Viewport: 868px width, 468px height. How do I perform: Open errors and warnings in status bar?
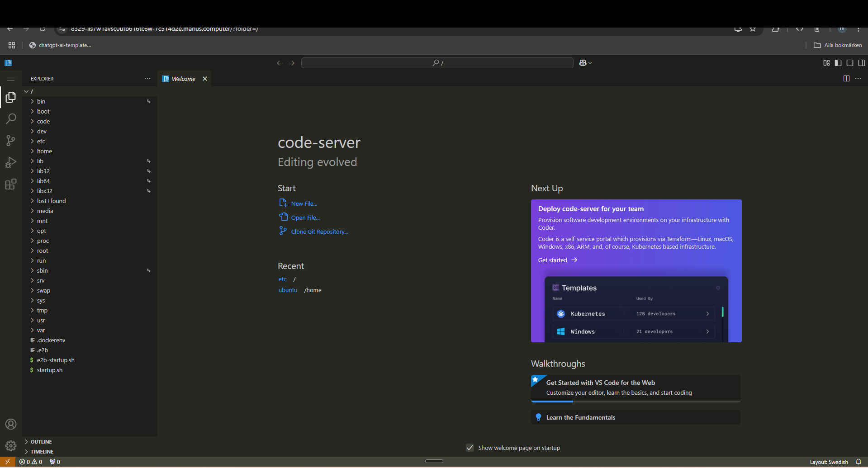[x=31, y=462]
